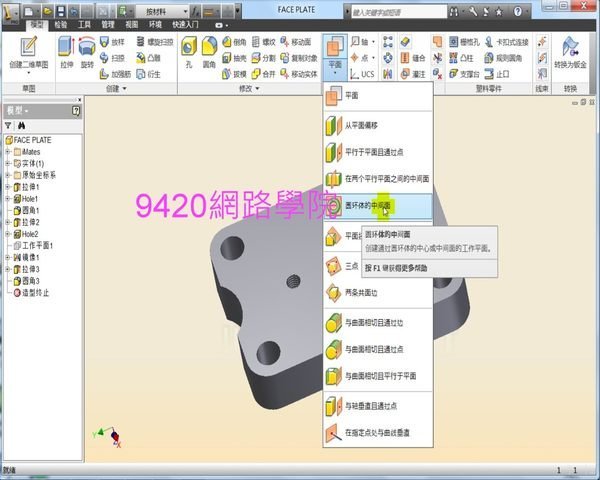The height and width of the screenshot is (480, 600).
Task: Select the Revolve (旋转) tool icon
Action: pos(87,47)
